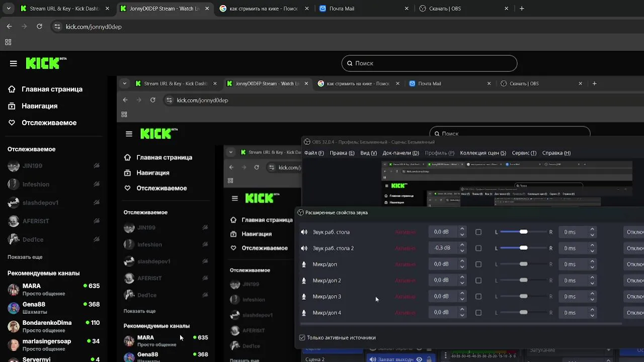This screenshot has height=362, width=644.
Task: Open a new tab in the outermost browser
Action: tap(522, 9)
